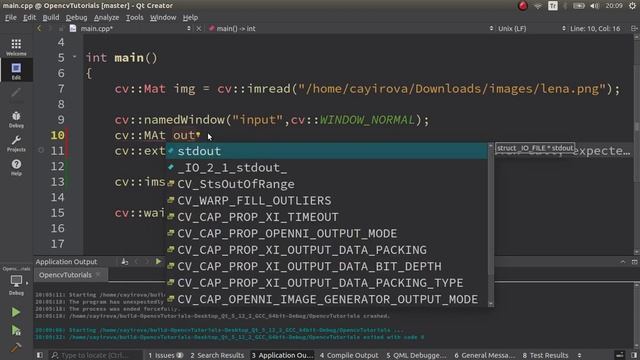Open the Help menu
This screenshot has width=640, height=360.
coord(190,18)
